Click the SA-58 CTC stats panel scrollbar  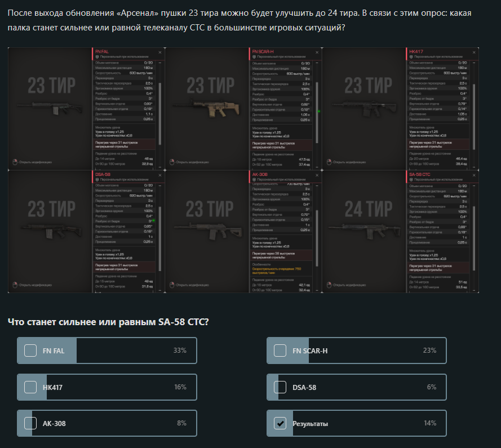point(474,239)
